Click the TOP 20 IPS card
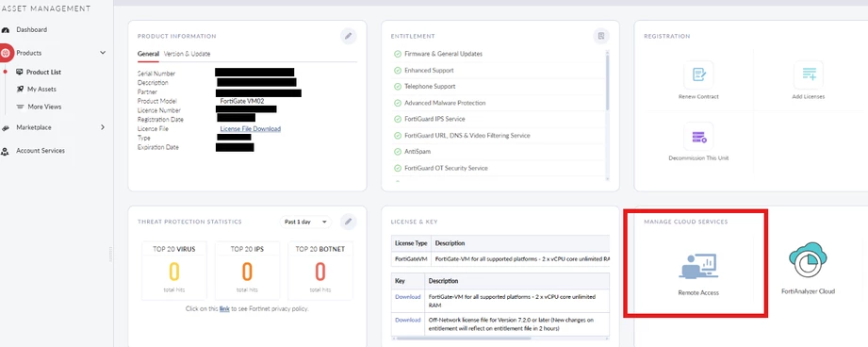This screenshot has width=868, height=347. [x=247, y=271]
